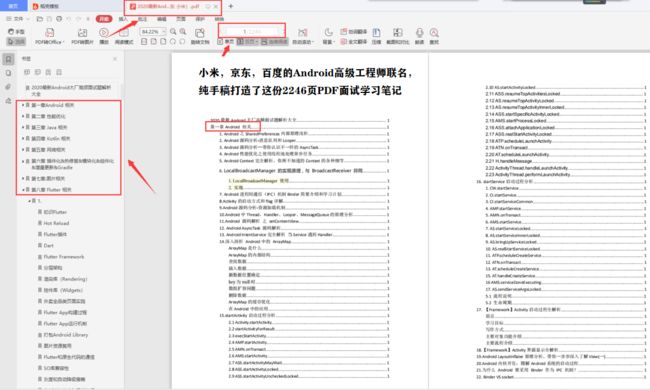Toggle 连续阅读 continuous reading mode
Viewport: 650px width, 390px height.
click(274, 41)
